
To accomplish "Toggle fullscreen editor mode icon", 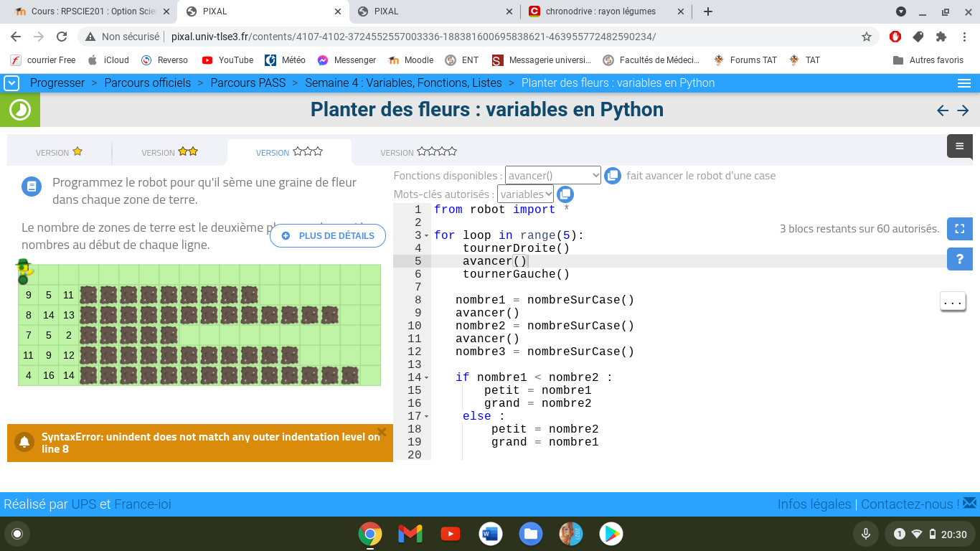I will coord(960,229).
